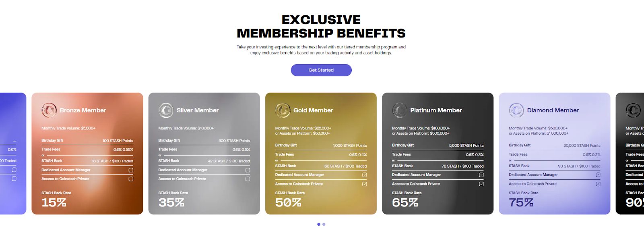Select the first carousel page dot
This screenshot has width=644, height=237.
(319, 224)
